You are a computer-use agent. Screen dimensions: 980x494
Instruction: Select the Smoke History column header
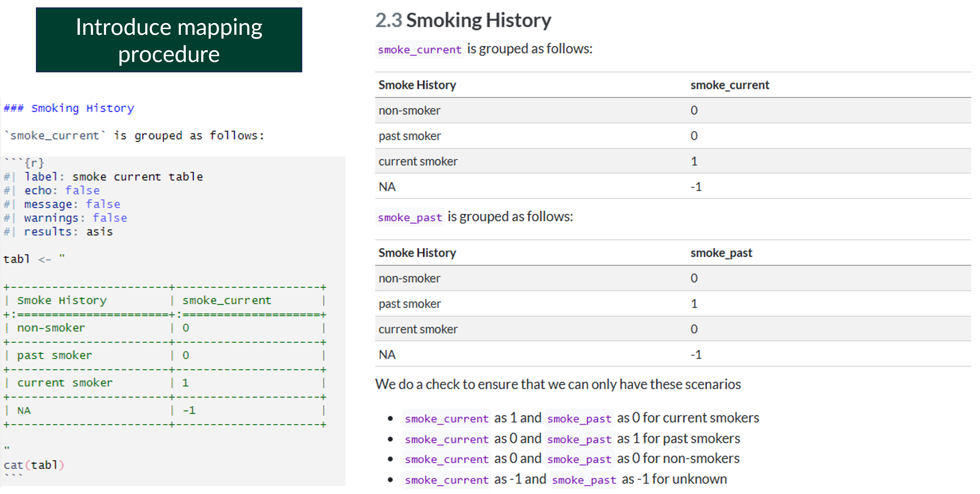coord(417,85)
